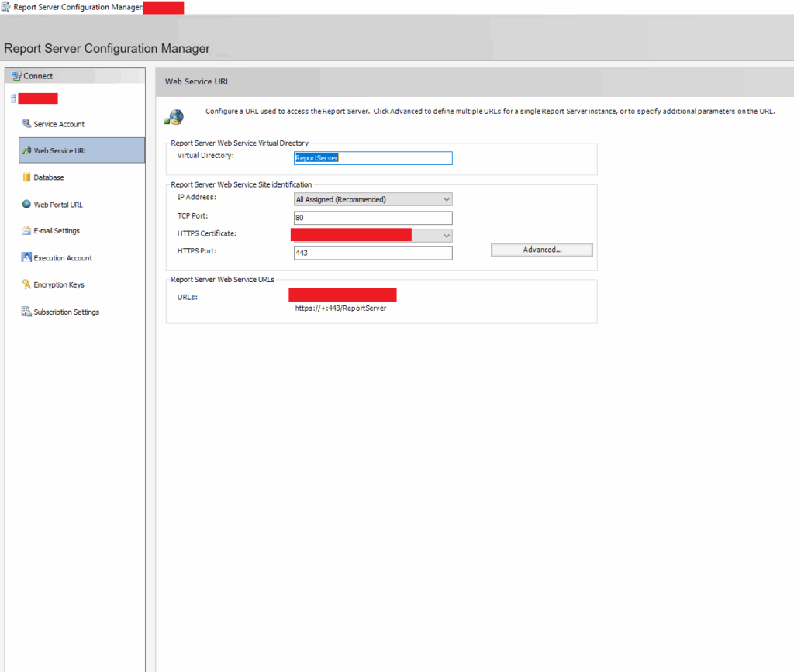Viewport: 794px width, 672px height.
Task: Click the Execution Account icon
Action: pos(26,257)
